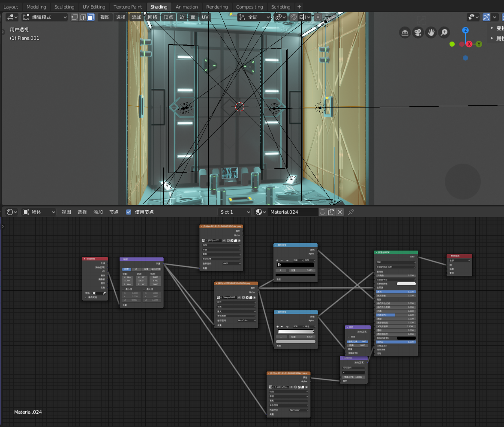This screenshot has width=504, height=427.
Task: Expand the 属性 sidebar panel
Action: (x=497, y=38)
